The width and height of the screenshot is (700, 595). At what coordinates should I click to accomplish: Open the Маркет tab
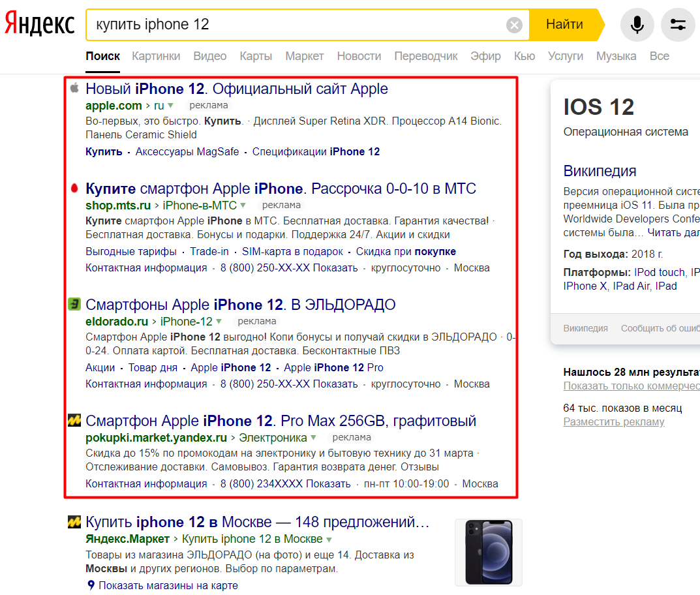pos(304,56)
